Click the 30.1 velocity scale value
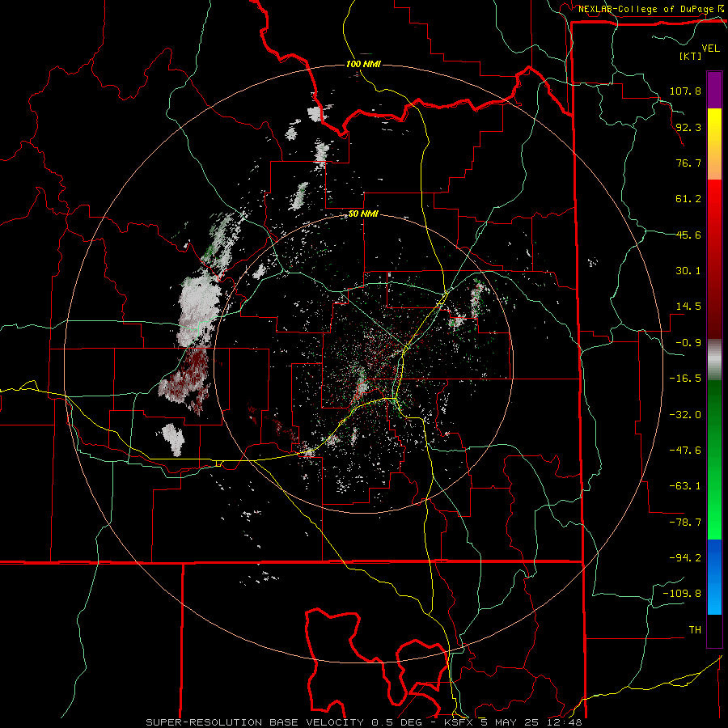Viewport: 728px width, 728px height. click(x=688, y=271)
